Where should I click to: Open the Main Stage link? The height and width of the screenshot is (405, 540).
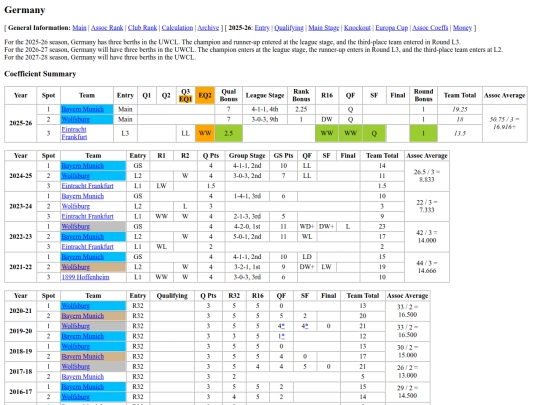click(324, 28)
